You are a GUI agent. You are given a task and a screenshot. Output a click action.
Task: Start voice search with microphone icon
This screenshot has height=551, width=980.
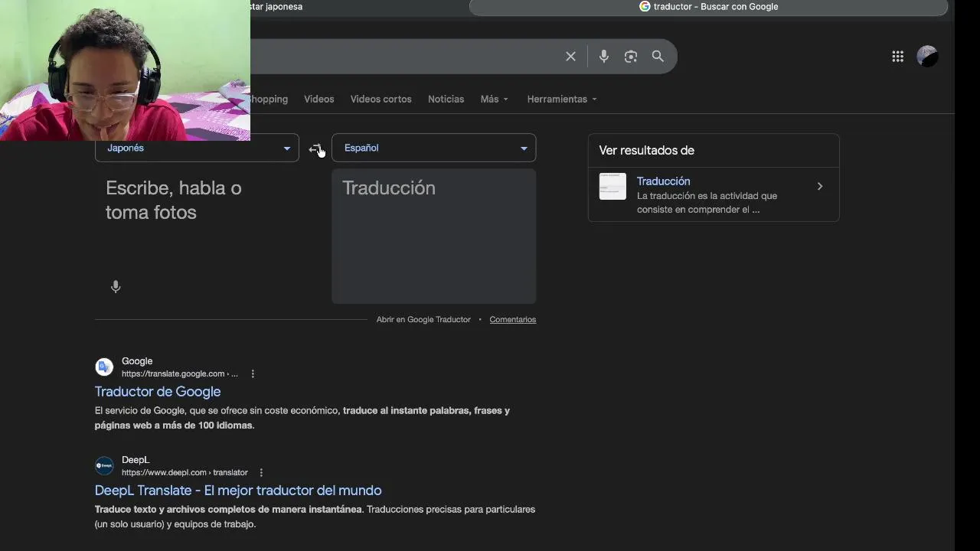click(x=604, y=57)
